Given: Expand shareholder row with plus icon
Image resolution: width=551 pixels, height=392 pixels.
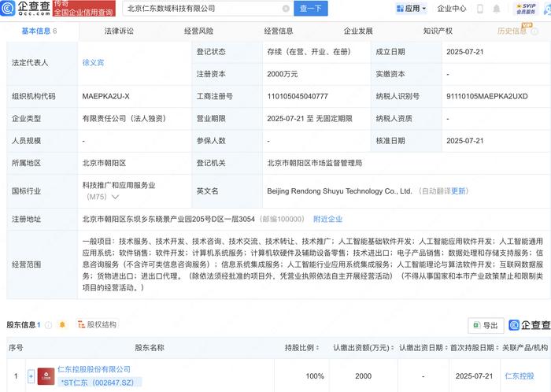Looking at the screenshot, I should (x=31, y=376).
